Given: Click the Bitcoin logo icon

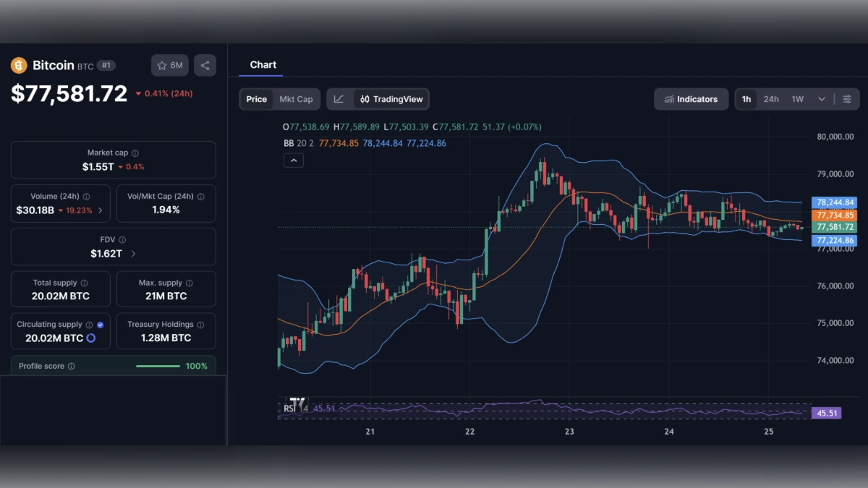Looking at the screenshot, I should point(18,65).
